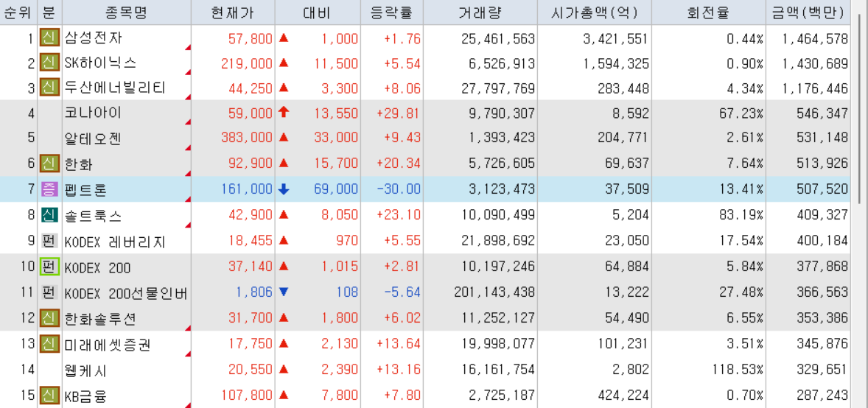This screenshot has height=408, width=868.
Task: Select the KODEX 레버리지 name
Action: (x=115, y=242)
